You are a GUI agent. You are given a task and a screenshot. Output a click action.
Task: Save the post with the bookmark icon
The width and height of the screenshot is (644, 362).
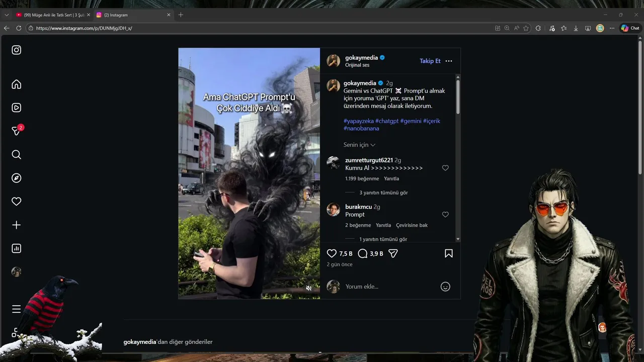click(x=449, y=253)
